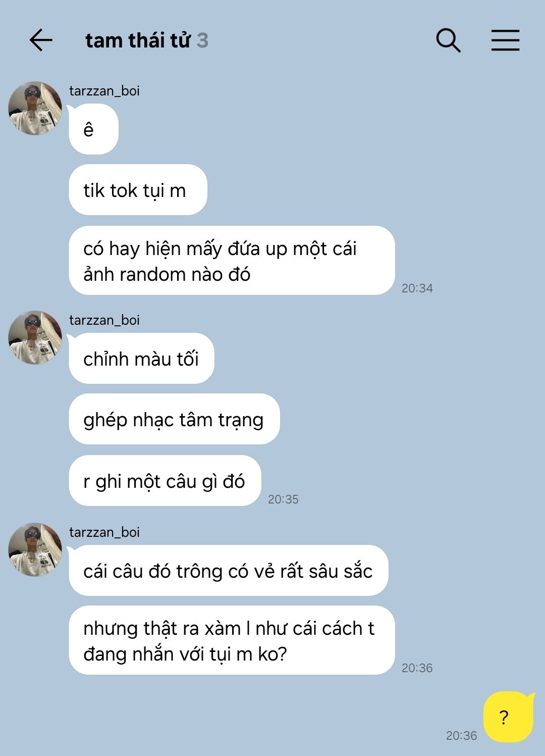Tap 'cái câu đó trông có vẻ' bubble

(x=229, y=571)
